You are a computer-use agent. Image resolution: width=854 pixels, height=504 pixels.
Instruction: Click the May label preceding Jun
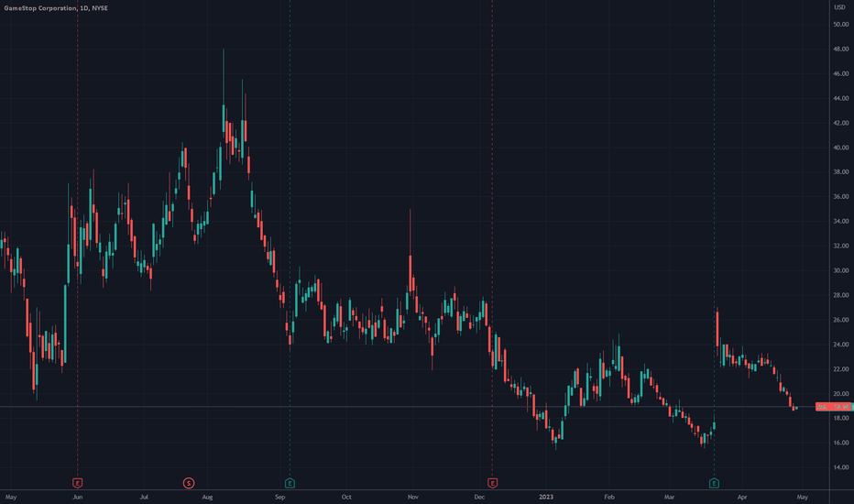[11, 497]
